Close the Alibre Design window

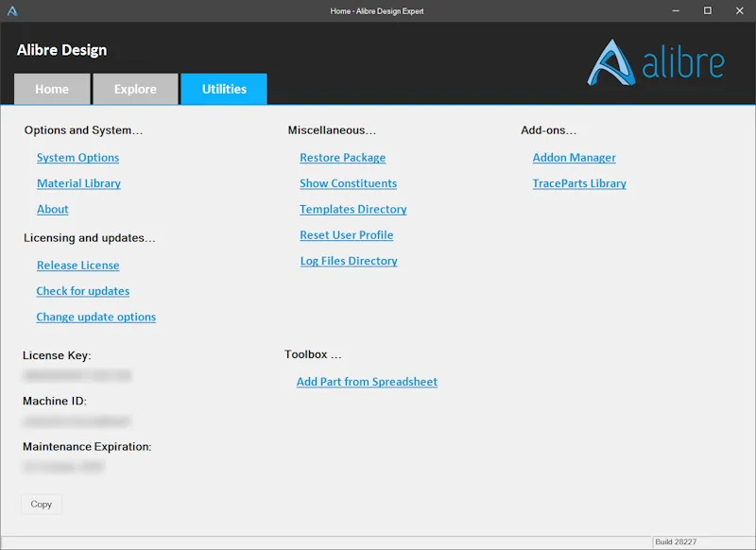pyautogui.click(x=740, y=10)
